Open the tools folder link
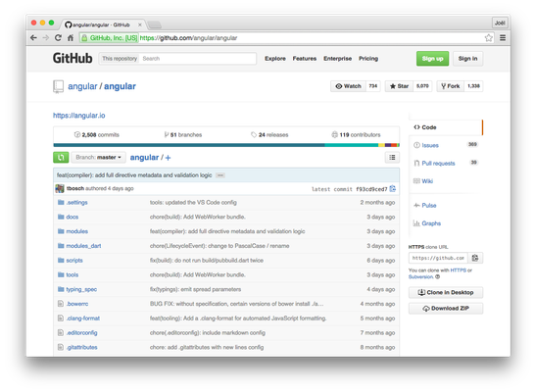535x392 pixels. 73,274
